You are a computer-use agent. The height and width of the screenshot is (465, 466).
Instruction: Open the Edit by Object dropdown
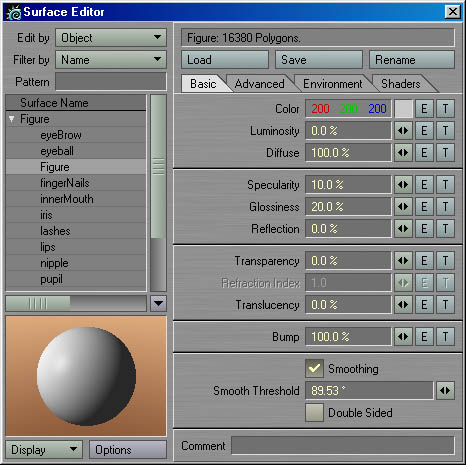pos(111,38)
